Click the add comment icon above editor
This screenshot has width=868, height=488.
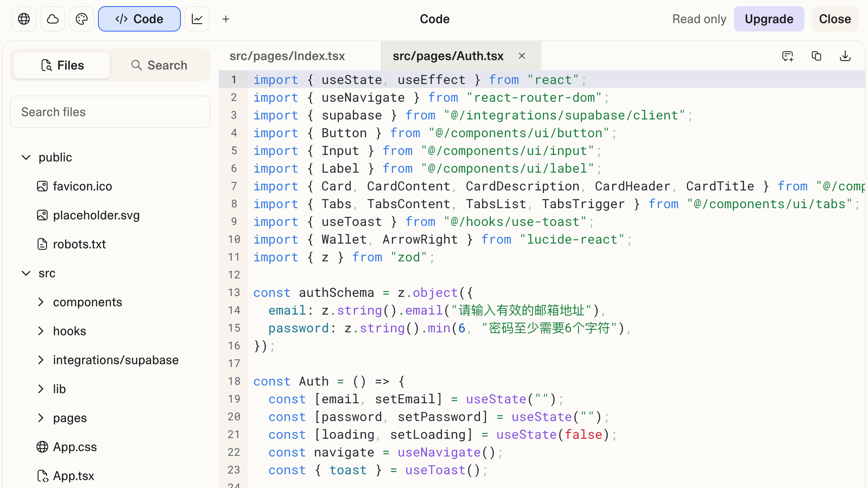point(787,56)
